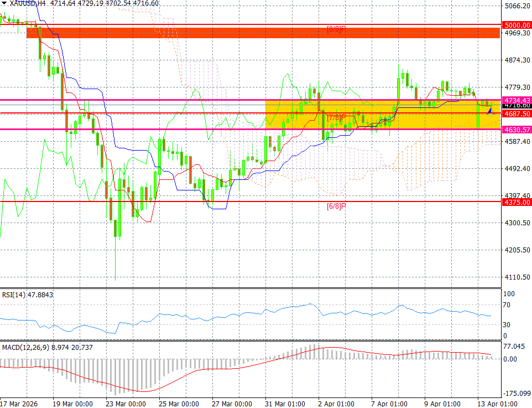Click the blue arrow marker near the latest candle
This screenshot has height=408, width=532.
click(x=491, y=110)
